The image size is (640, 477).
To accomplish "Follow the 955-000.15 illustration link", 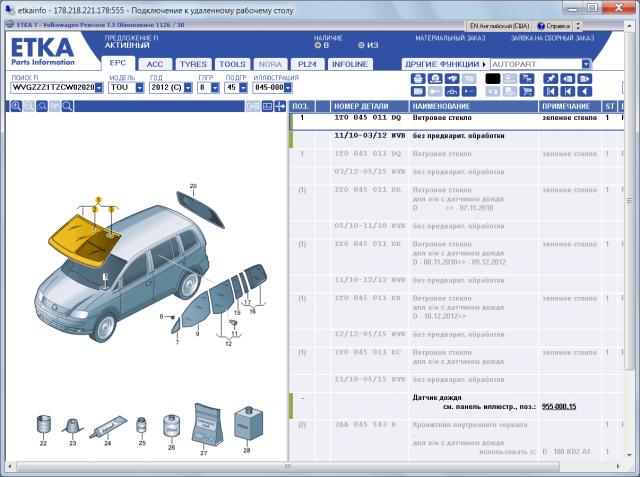I will 559,406.
